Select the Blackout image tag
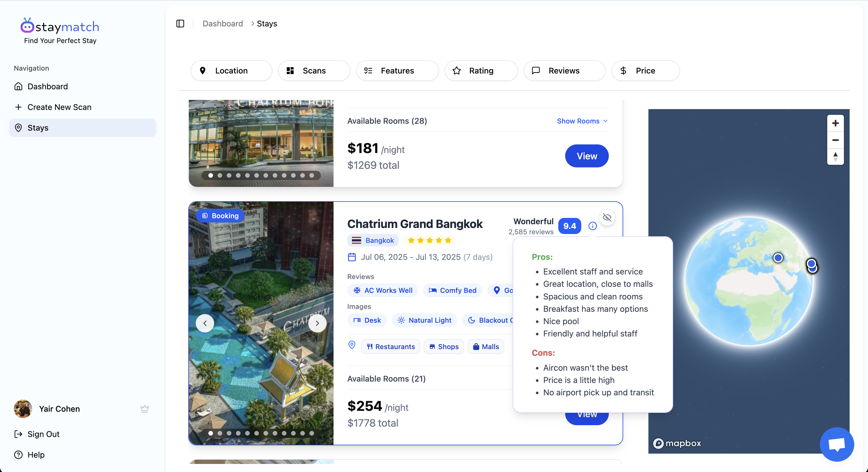This screenshot has height=472, width=868. 488,320
